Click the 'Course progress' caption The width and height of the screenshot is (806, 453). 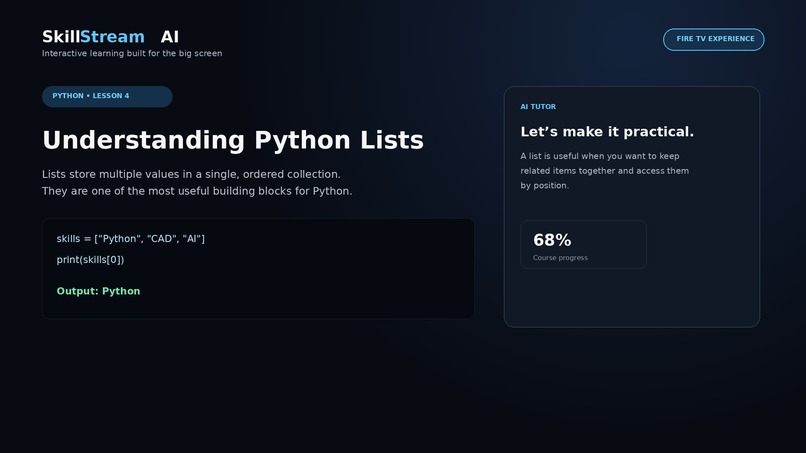560,258
